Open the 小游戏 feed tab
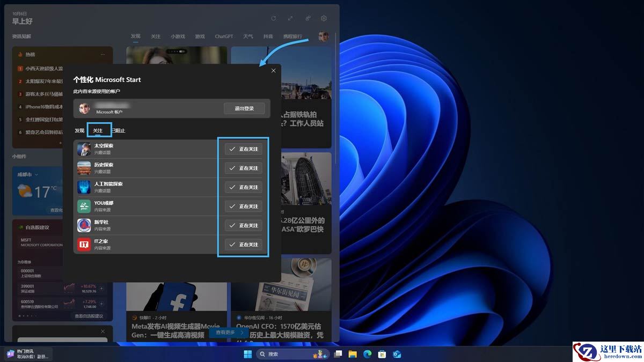The width and height of the screenshot is (644, 362). pos(178,36)
